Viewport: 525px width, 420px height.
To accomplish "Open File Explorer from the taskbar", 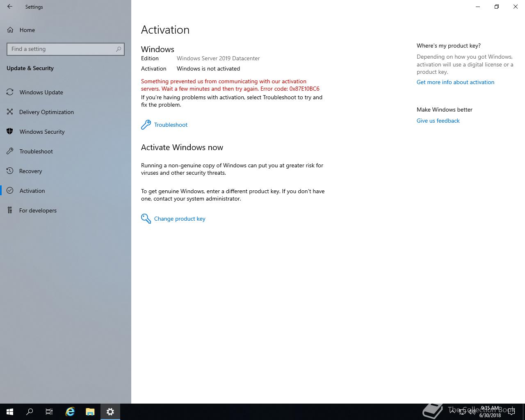I will point(90,412).
